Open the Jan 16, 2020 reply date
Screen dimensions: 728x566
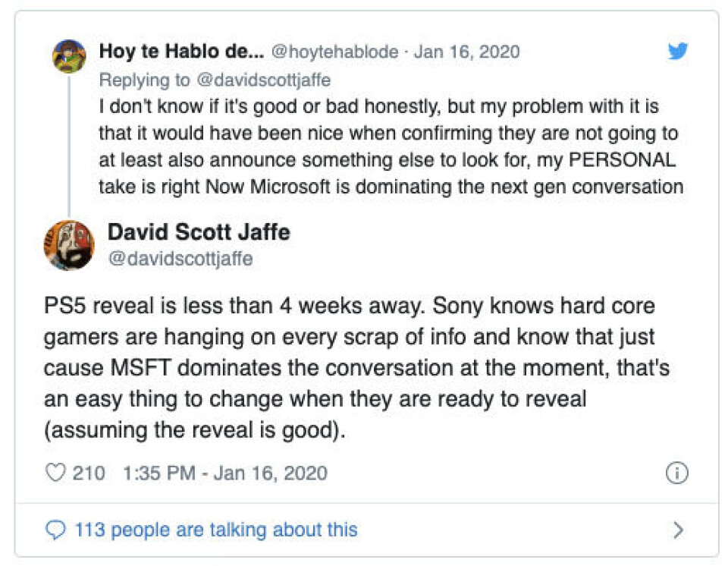[466, 51]
